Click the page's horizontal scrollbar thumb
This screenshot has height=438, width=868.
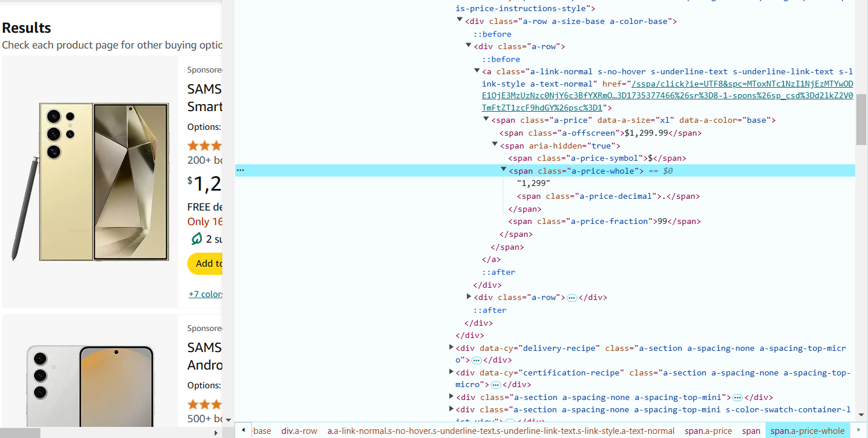(20, 433)
